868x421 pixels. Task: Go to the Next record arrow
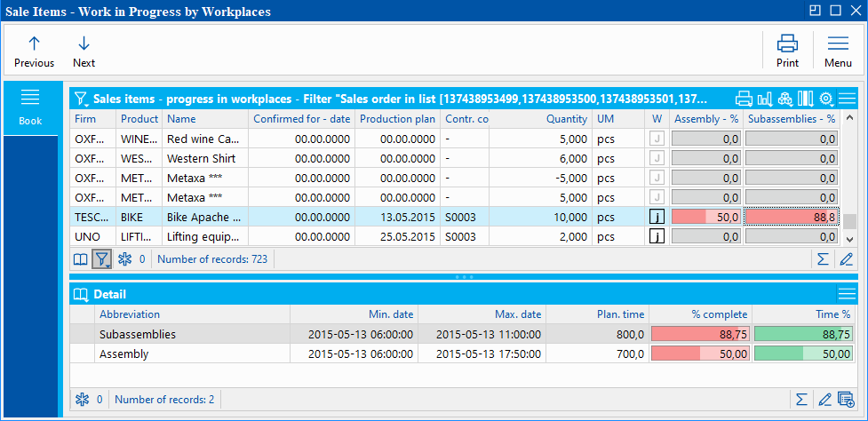click(84, 52)
